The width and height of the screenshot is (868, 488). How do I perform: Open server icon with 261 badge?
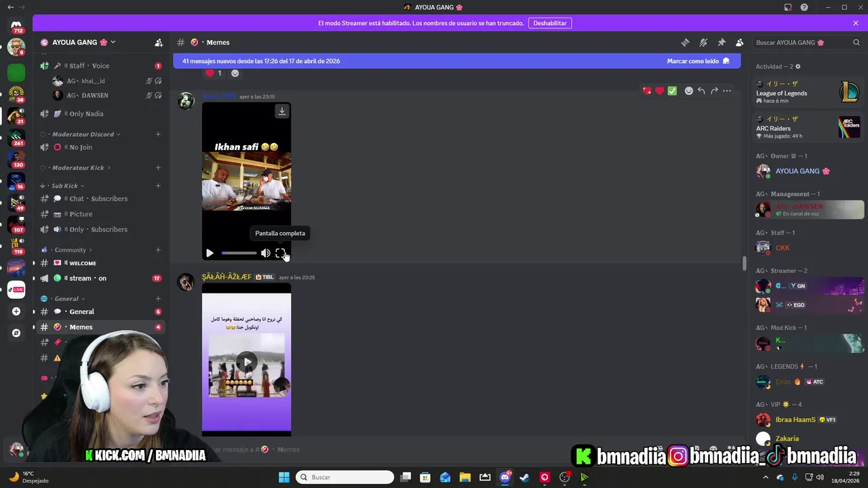(x=16, y=138)
